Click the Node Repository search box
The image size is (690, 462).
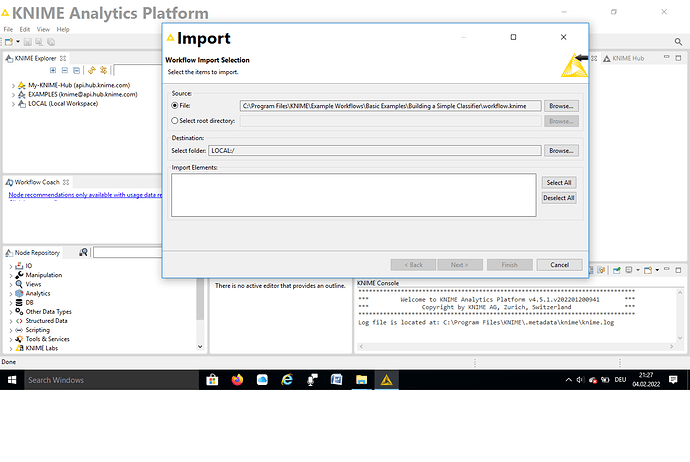click(128, 253)
